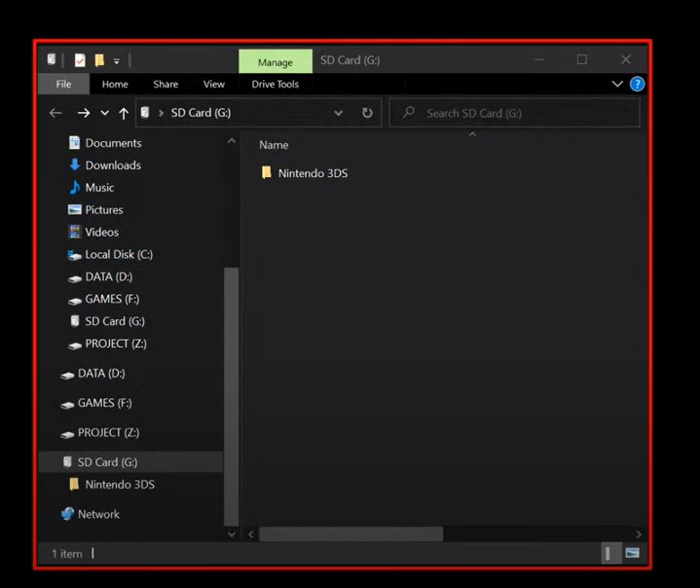Switch to the Home ribbon tab
700x588 pixels.
point(115,84)
